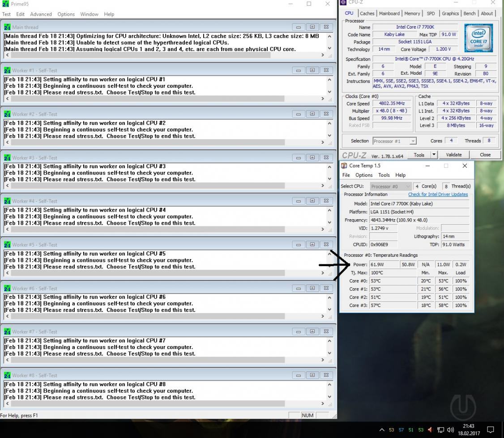Click the Prime95 application title bar icon

5,4
